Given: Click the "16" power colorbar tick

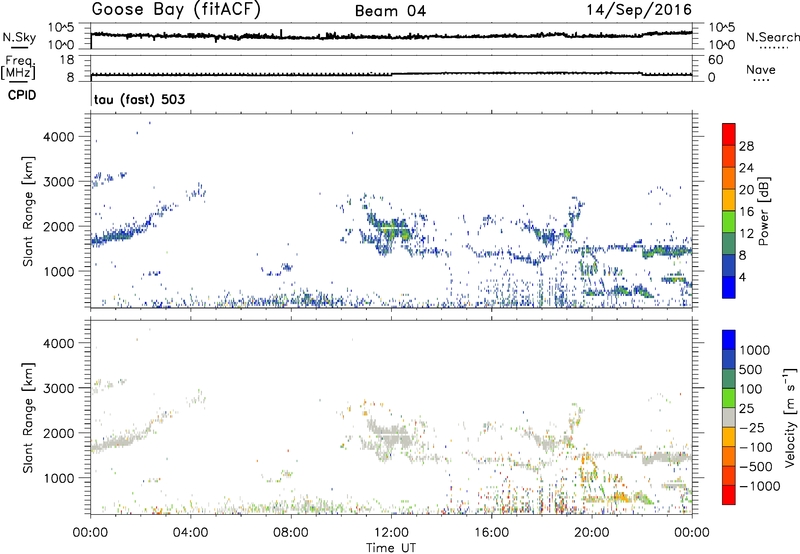Looking at the screenshot, I should click(x=746, y=212).
